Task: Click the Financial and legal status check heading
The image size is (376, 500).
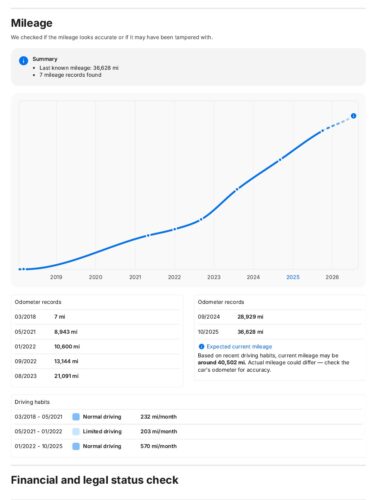Action: (x=95, y=480)
